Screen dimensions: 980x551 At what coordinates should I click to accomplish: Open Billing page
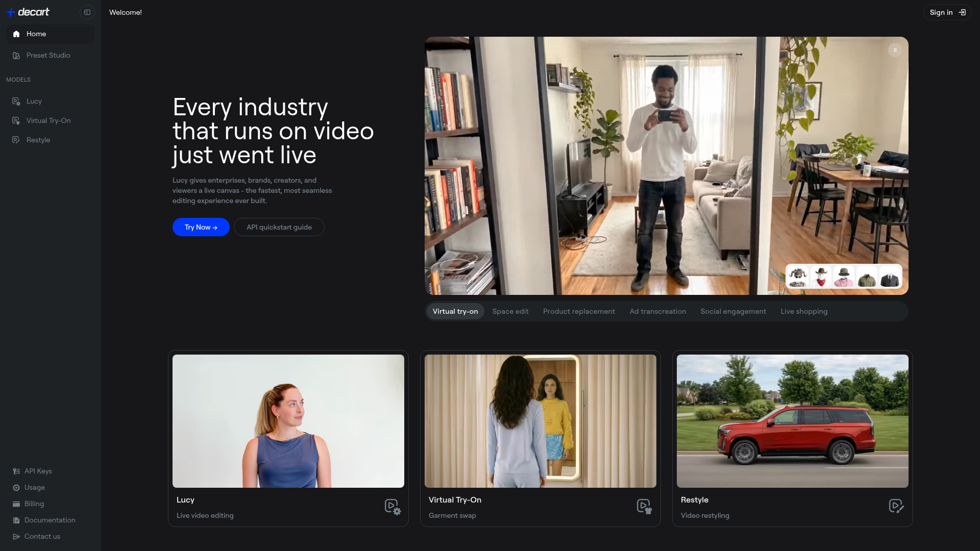pos(50,504)
